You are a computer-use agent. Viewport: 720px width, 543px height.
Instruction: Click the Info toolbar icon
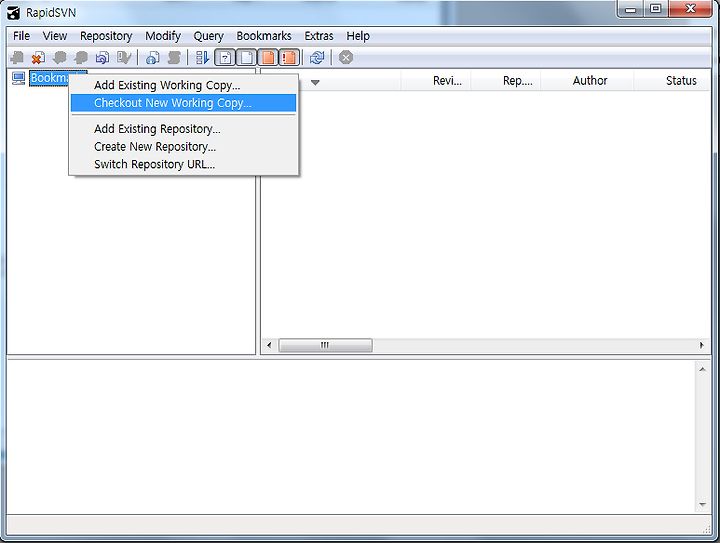(152, 57)
